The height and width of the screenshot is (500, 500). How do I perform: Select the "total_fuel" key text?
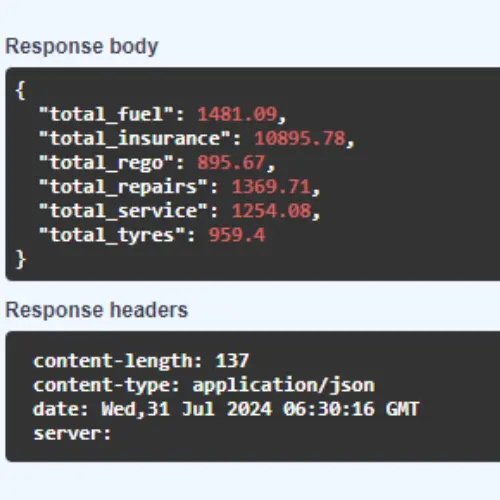pos(107,114)
